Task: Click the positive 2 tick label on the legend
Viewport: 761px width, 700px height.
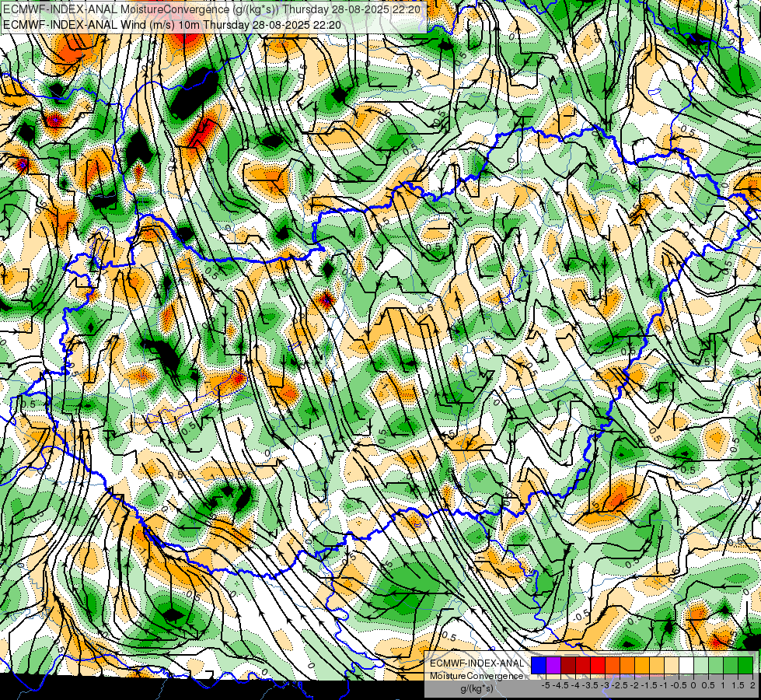Action: [x=752, y=685]
